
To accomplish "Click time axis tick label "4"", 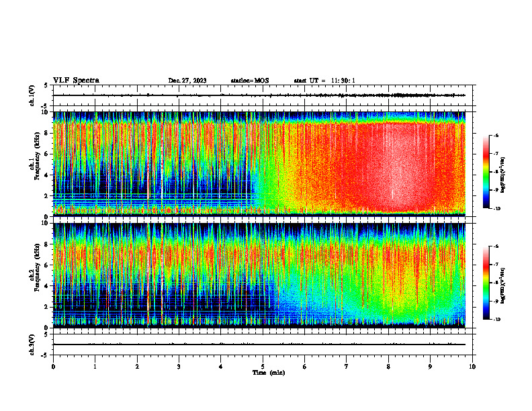I will [221, 367].
